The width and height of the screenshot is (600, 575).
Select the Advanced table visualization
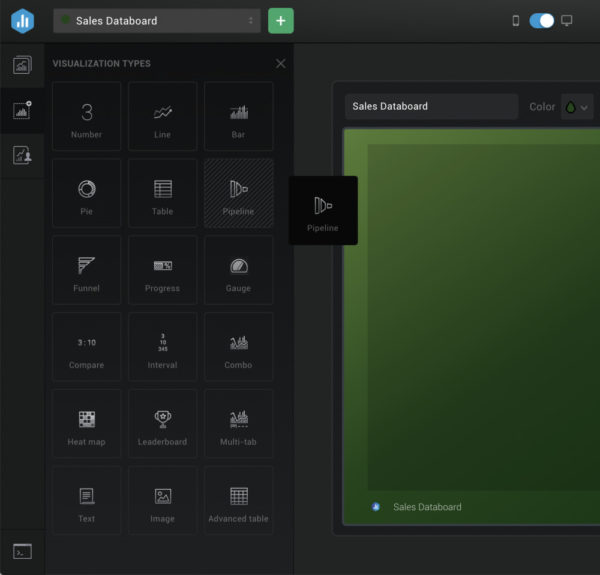click(238, 501)
